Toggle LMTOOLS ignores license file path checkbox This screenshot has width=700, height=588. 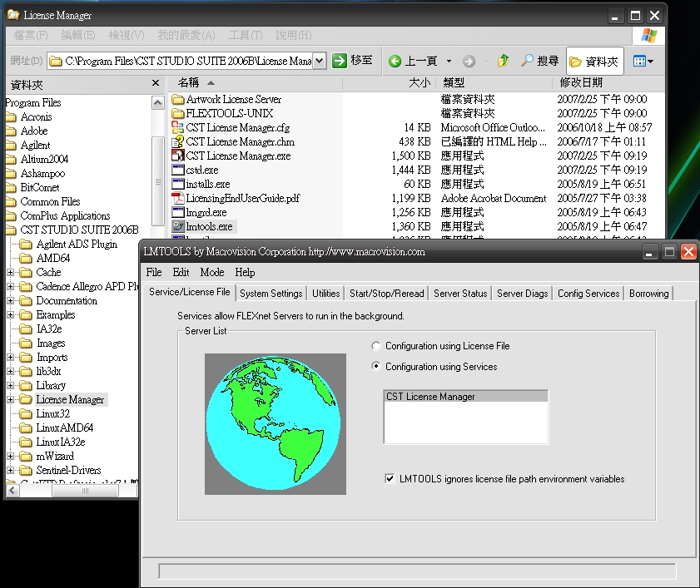click(x=390, y=479)
